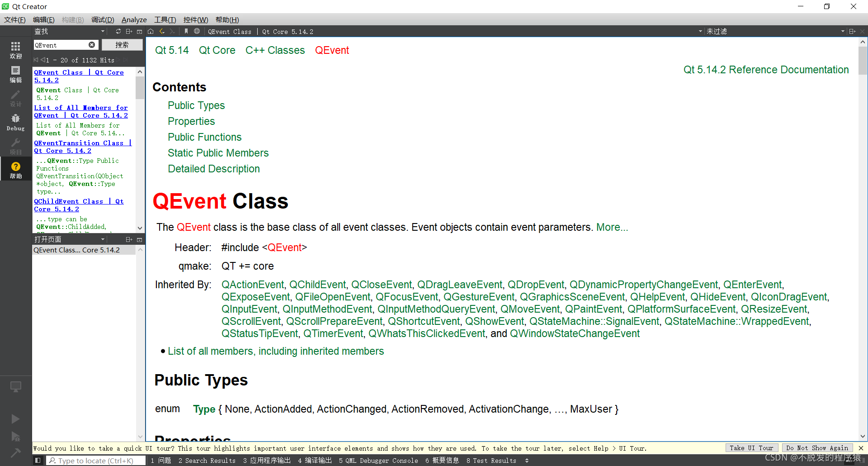The image size is (868, 466).
Task: Click the search results list scrollbar down arrow
Action: (x=140, y=228)
